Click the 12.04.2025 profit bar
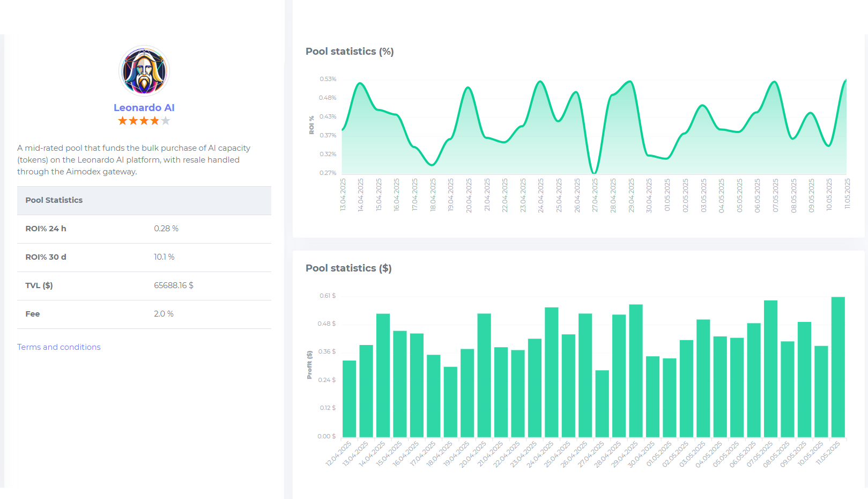868x499 pixels. point(349,399)
